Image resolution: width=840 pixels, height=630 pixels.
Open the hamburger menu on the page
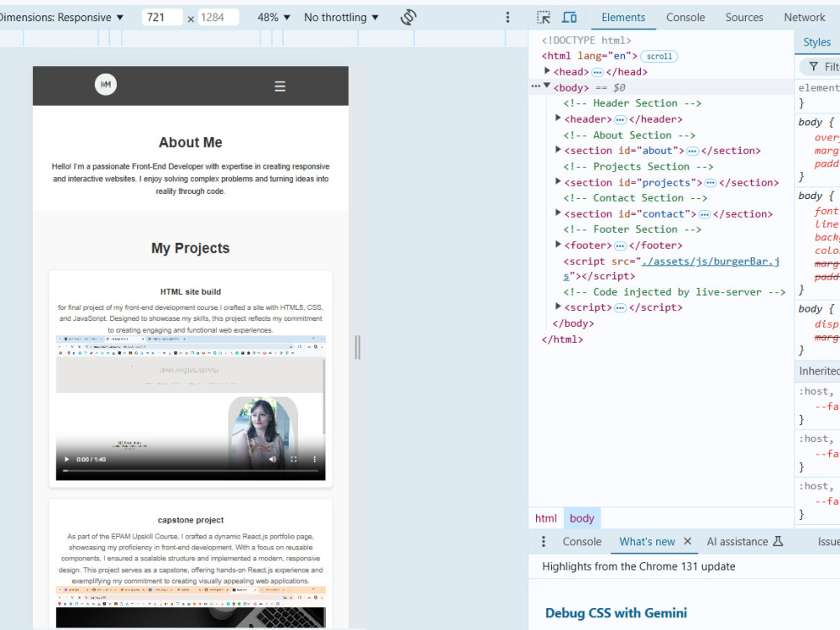click(280, 87)
